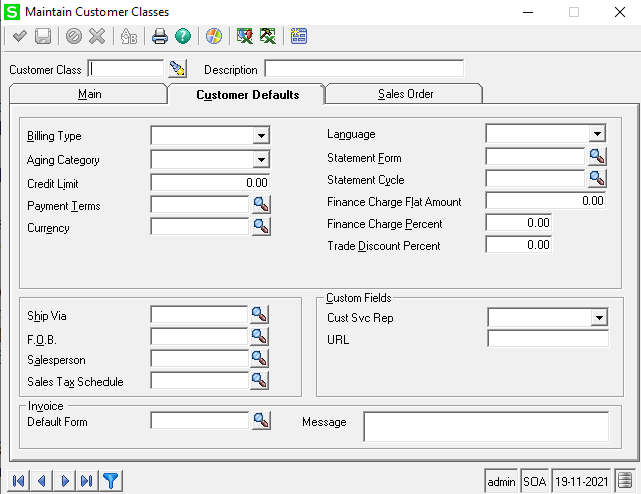Image resolution: width=641 pixels, height=494 pixels.
Task: Click the status bar list icon
Action: [x=625, y=481]
